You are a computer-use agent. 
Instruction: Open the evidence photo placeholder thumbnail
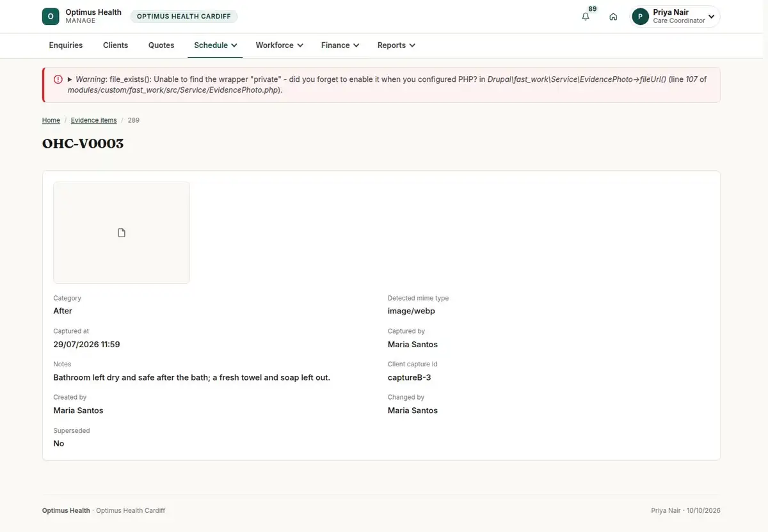(x=122, y=233)
